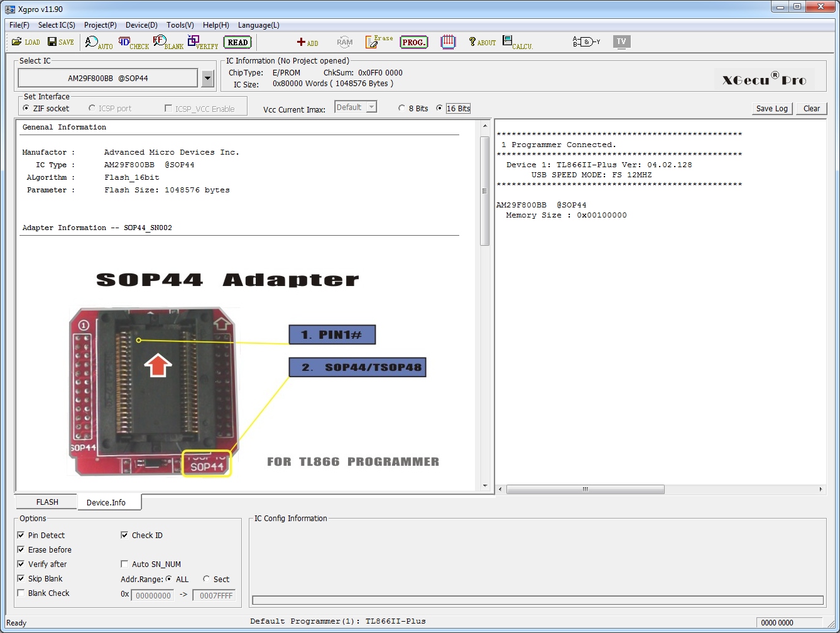The image size is (840, 633).
Task: Enable the Blank Check checkbox
Action: pos(21,593)
